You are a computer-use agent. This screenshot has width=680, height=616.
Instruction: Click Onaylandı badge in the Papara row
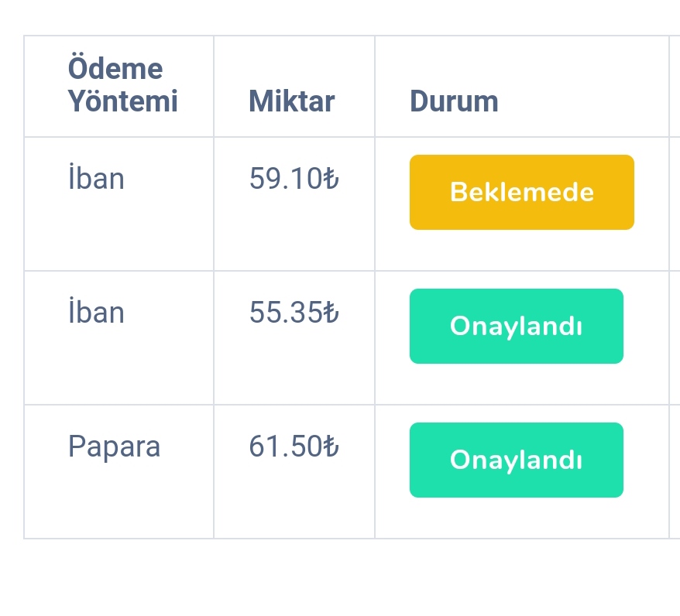click(x=516, y=460)
